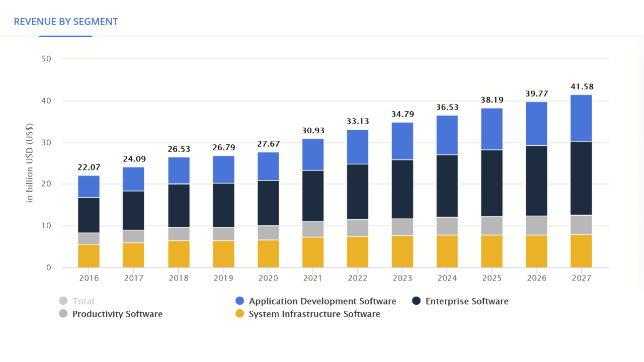
Task: Select the 2017 blue bar segment
Action: tap(133, 179)
